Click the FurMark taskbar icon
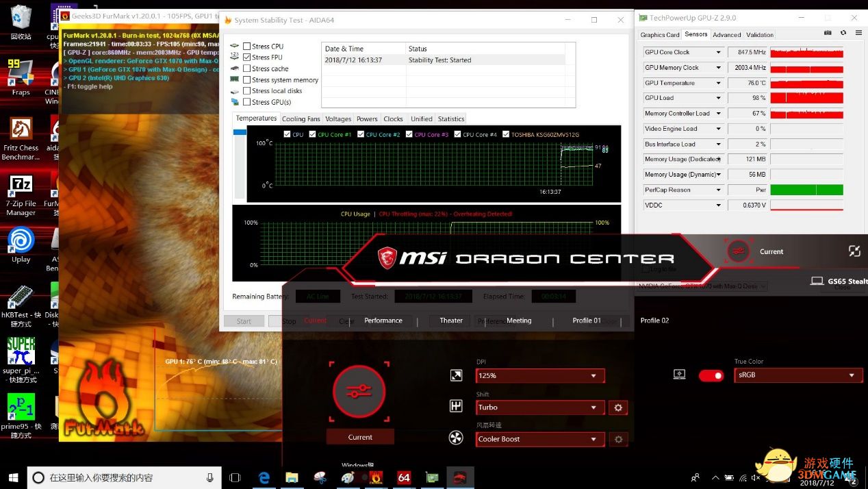Viewport: 868px width, 489px height. [376, 477]
